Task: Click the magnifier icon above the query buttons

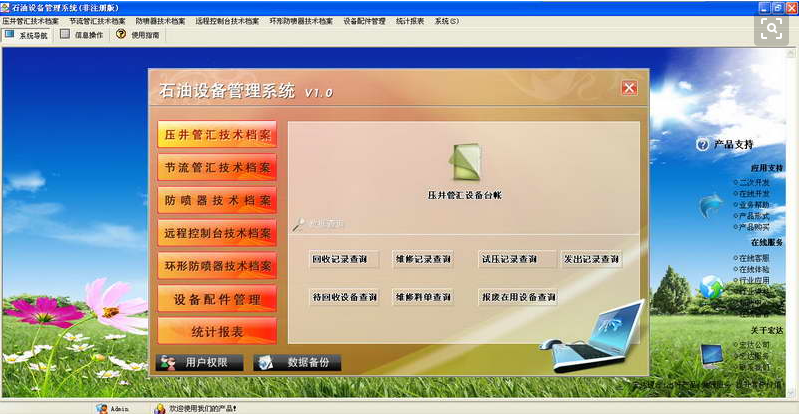Action: [298, 224]
